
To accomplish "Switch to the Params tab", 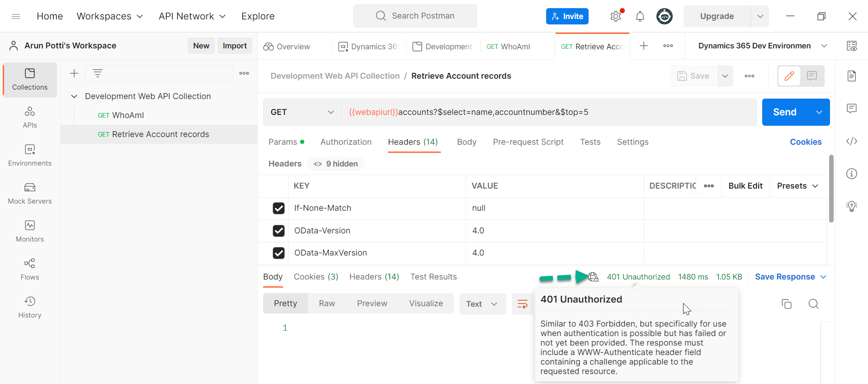I will (x=286, y=142).
